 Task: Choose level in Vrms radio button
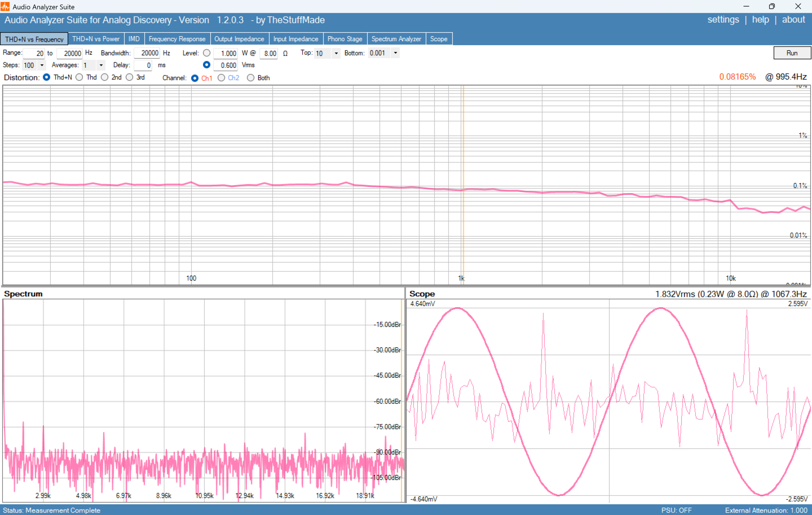[207, 65]
